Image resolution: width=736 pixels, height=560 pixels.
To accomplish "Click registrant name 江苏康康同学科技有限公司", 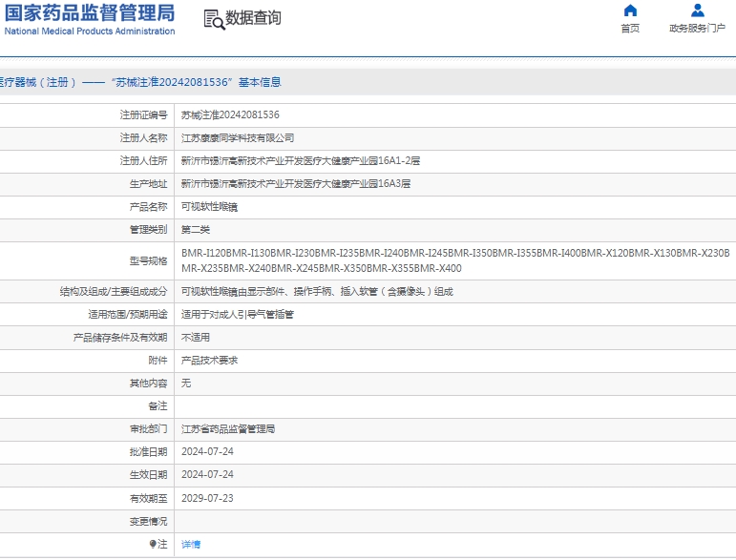I will coord(238,138).
